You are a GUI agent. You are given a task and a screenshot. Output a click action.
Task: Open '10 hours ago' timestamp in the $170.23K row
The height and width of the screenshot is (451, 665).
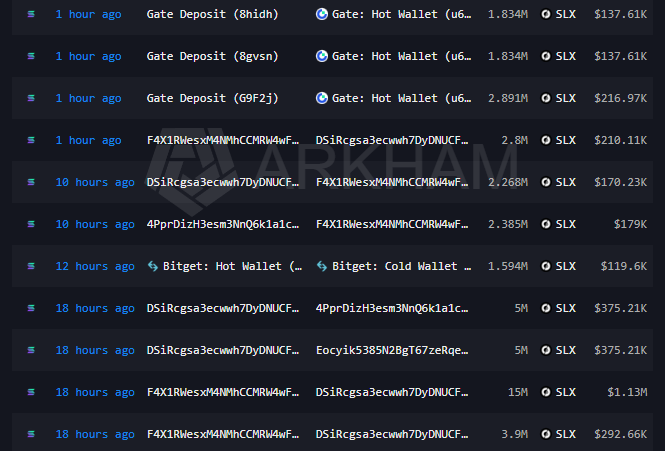click(x=95, y=182)
